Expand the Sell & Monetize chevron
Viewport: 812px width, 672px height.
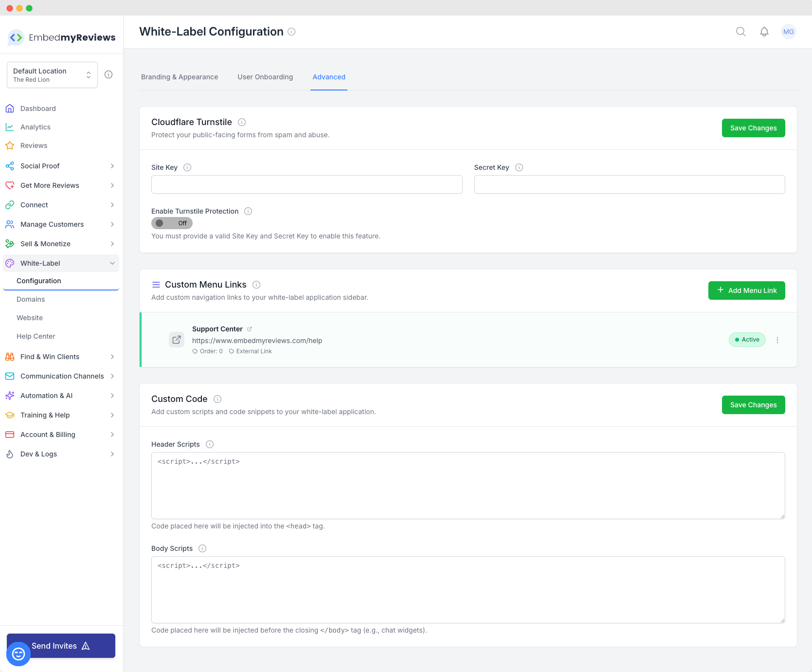tap(112, 244)
